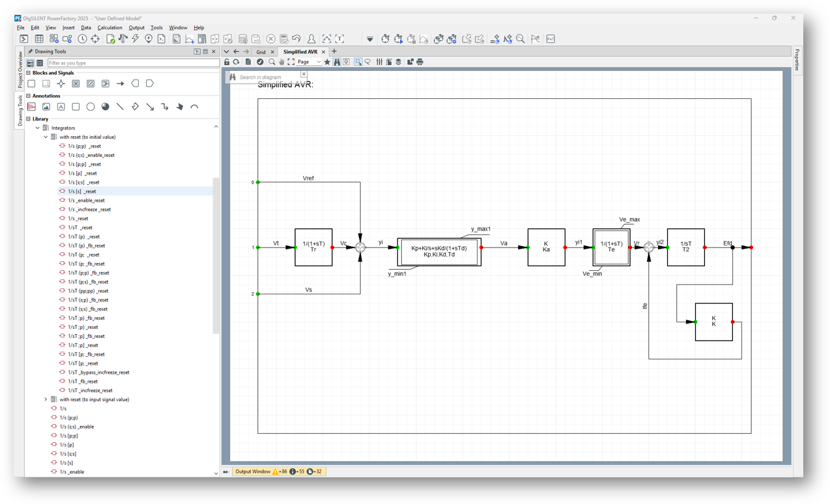Pick the straight line annotation tool
Viewport: 830px width, 504px height.
120,107
